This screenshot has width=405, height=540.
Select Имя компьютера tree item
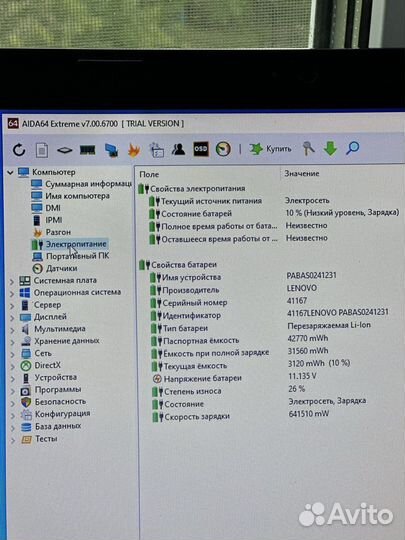(70, 196)
